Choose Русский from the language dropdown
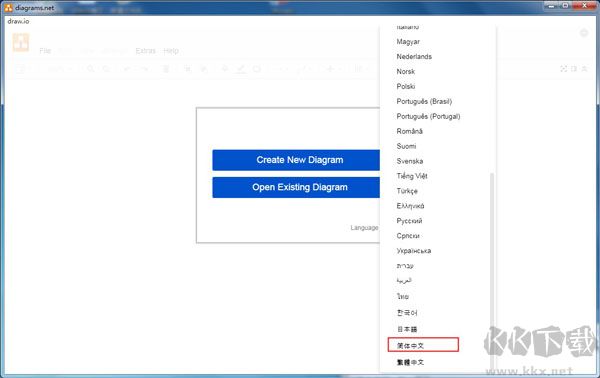The width and height of the screenshot is (600, 378). pos(409,221)
